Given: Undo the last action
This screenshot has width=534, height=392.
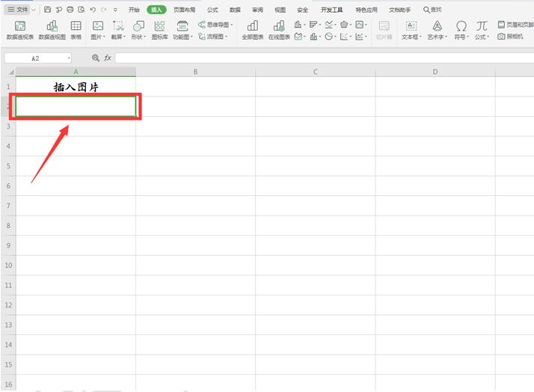Looking at the screenshot, I should point(93,10).
